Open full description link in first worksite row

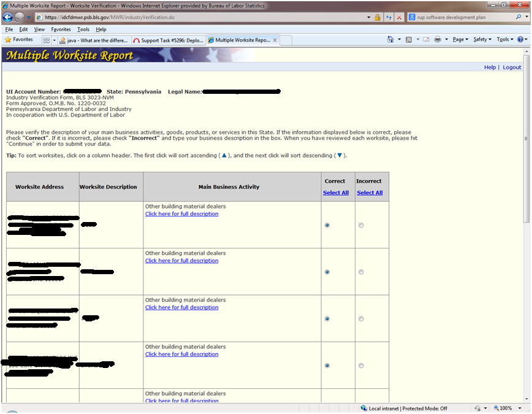click(x=182, y=213)
